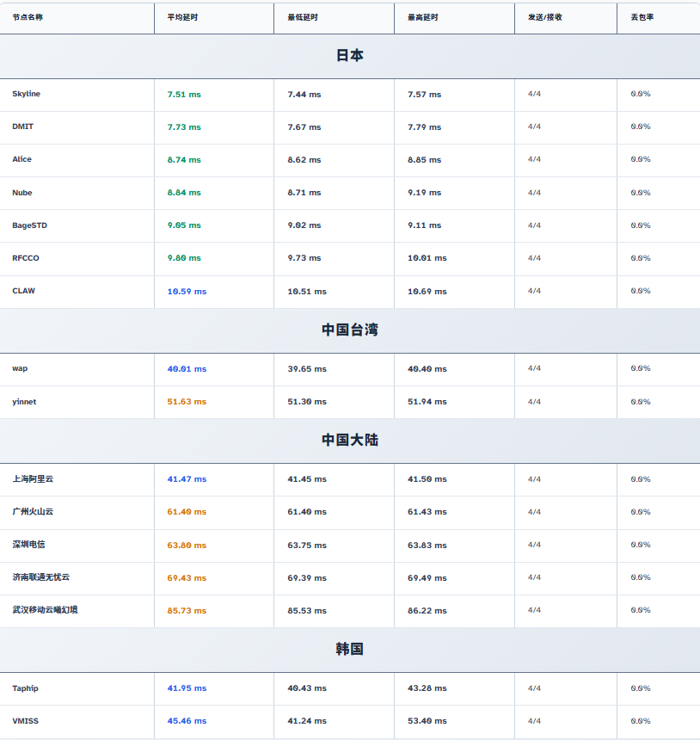The image size is (700, 740).
Task: Select the 最高延时 column header
Action: point(423,17)
